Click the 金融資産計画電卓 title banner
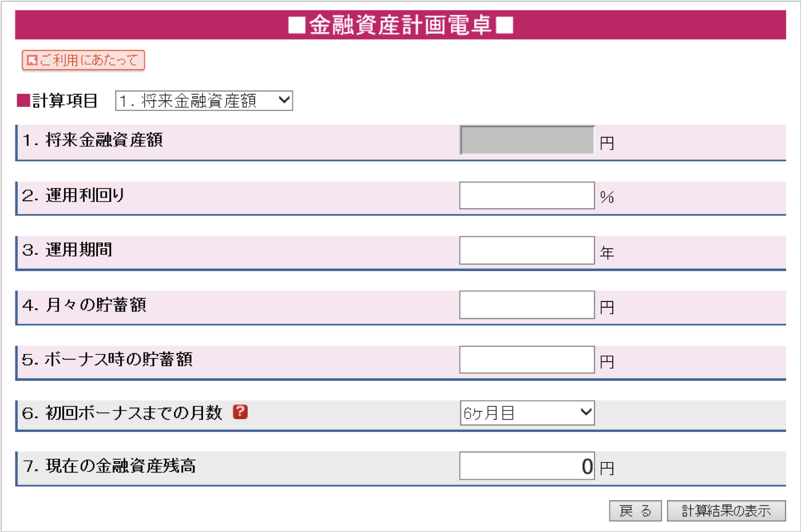 click(x=400, y=25)
